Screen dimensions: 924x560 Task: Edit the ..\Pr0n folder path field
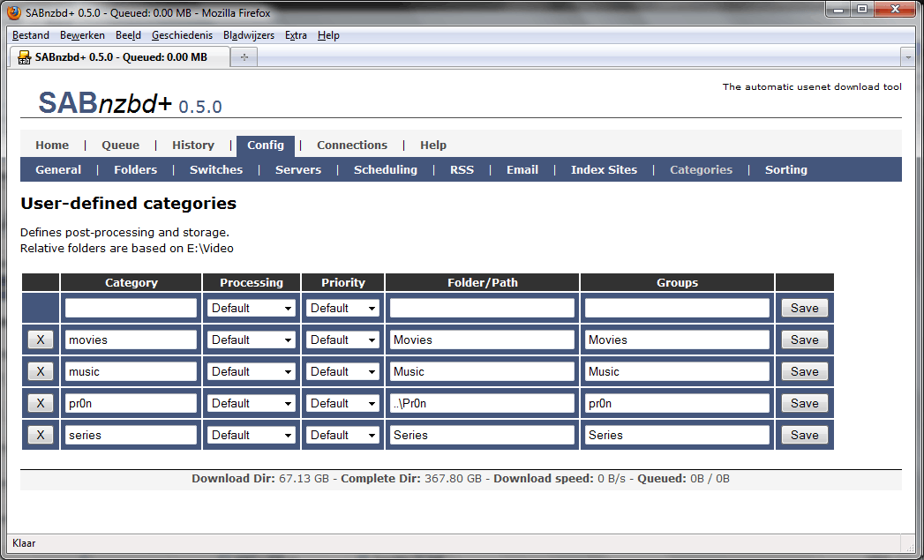[x=482, y=403]
